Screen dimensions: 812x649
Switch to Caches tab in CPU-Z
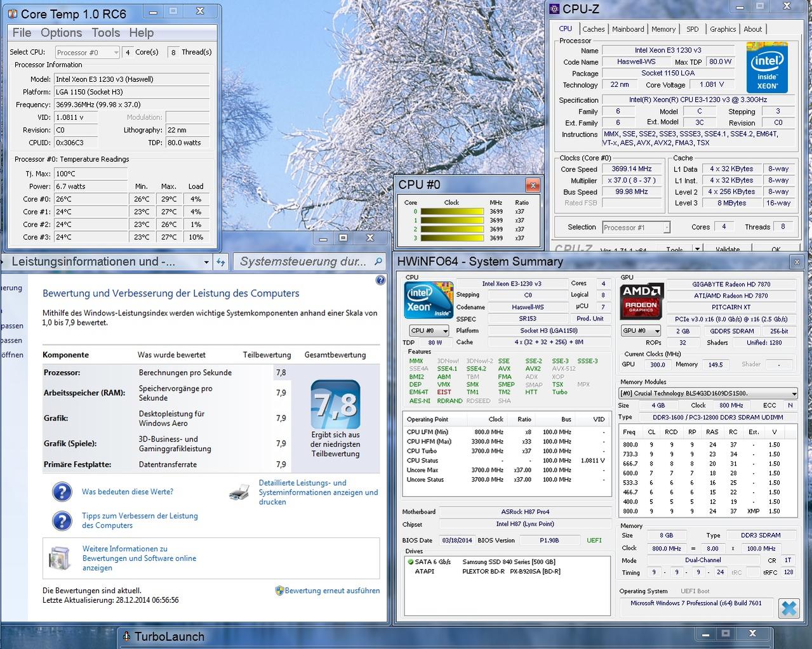pyautogui.click(x=593, y=29)
